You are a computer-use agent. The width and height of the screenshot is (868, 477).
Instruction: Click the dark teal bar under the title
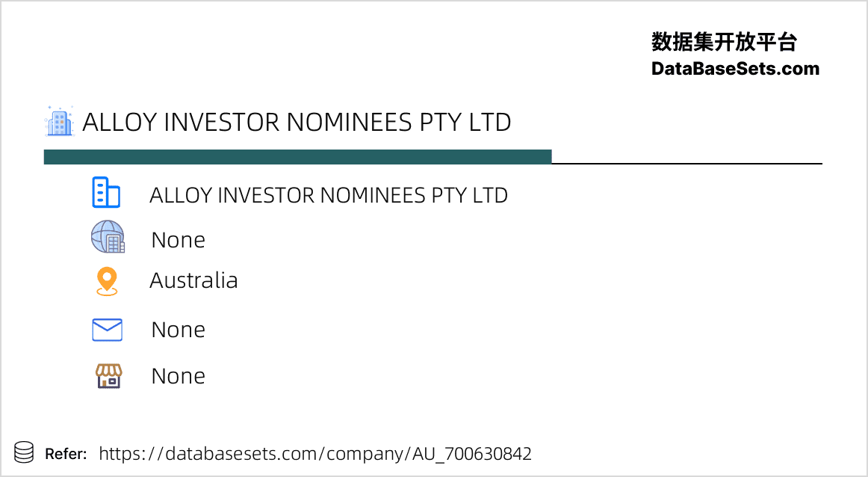pos(298,157)
